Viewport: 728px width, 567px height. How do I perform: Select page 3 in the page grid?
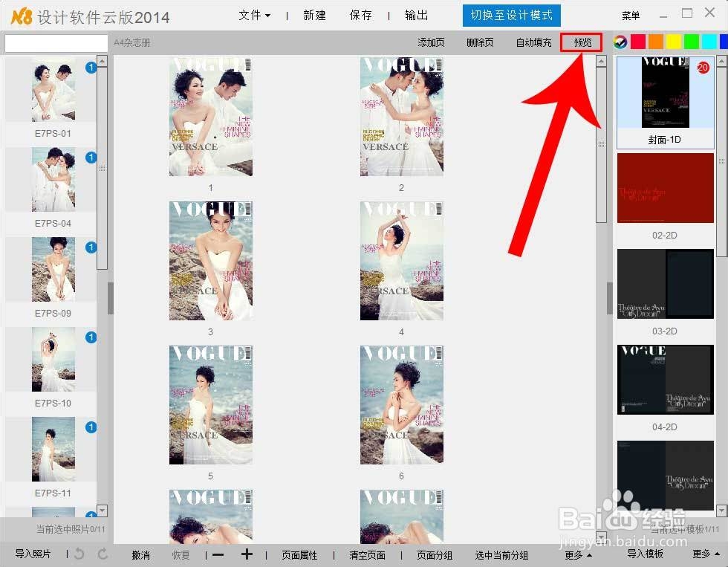coord(211,261)
